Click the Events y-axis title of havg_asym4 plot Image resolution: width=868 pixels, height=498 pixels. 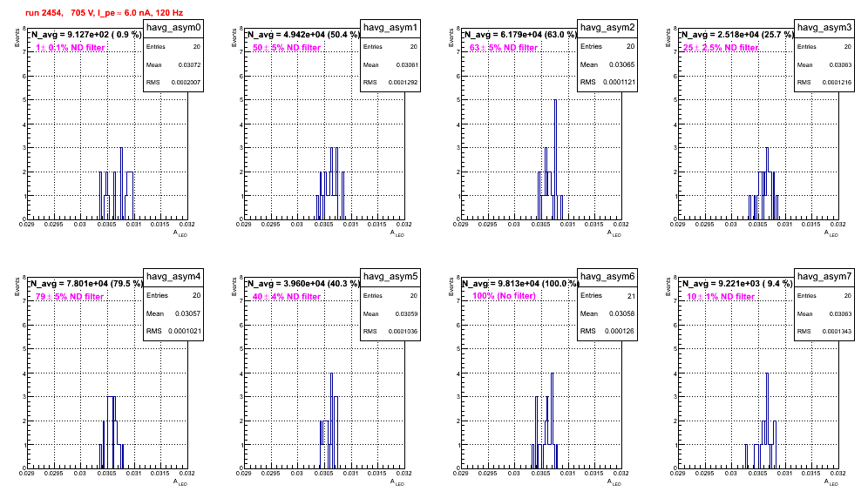pos(17,287)
